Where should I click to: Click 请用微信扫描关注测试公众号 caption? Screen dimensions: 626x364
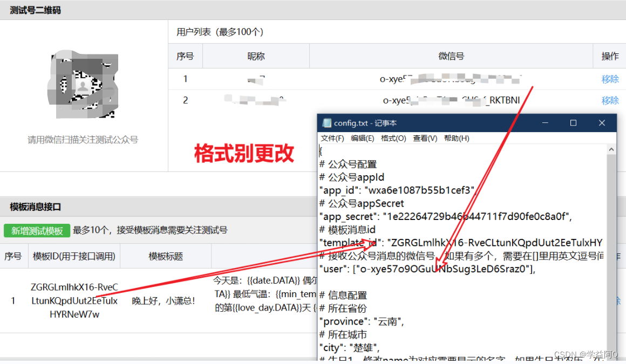click(83, 140)
